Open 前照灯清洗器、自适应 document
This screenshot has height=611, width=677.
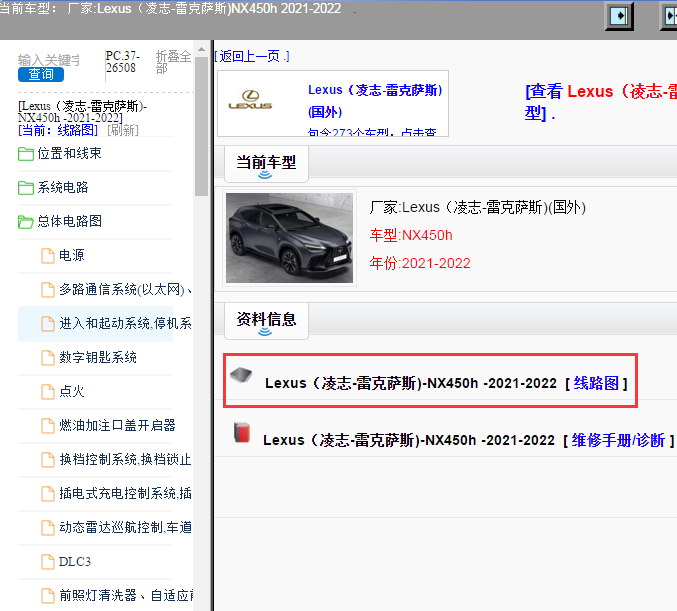point(126,595)
